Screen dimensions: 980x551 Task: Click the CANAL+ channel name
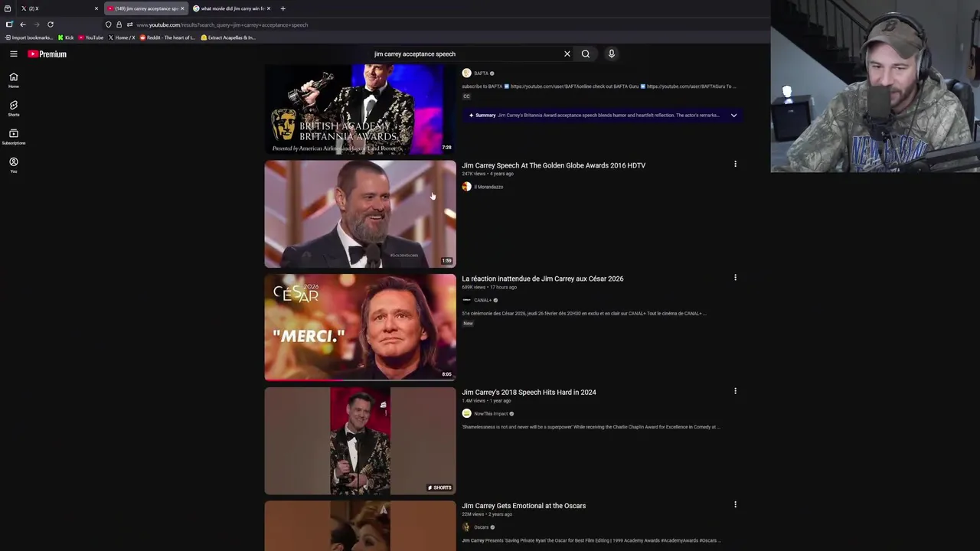click(x=483, y=300)
